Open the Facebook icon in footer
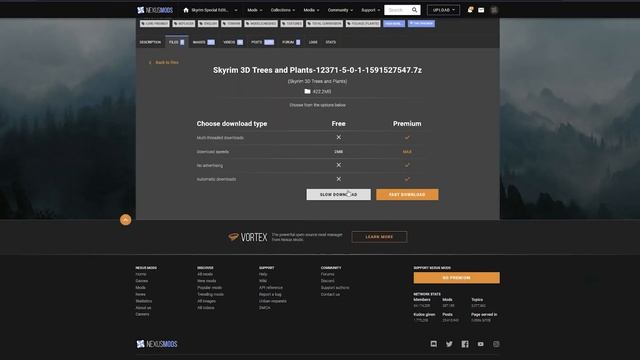The image size is (640, 360). point(465,344)
